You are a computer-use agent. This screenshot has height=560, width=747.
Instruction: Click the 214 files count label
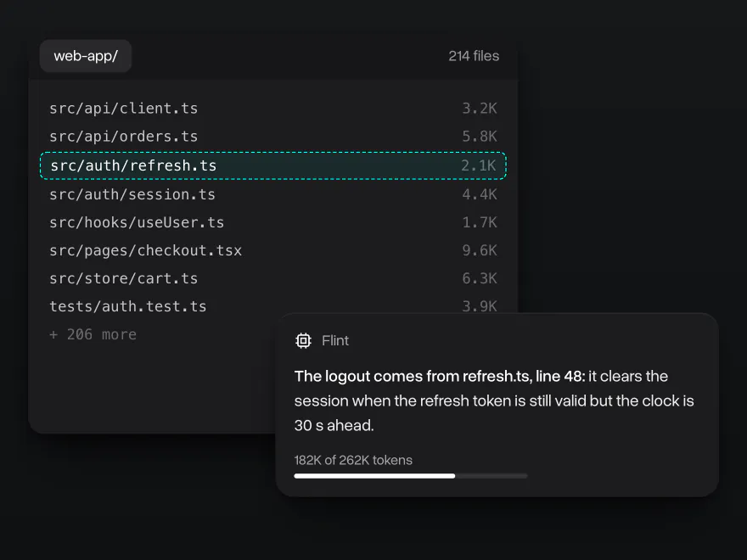click(474, 56)
